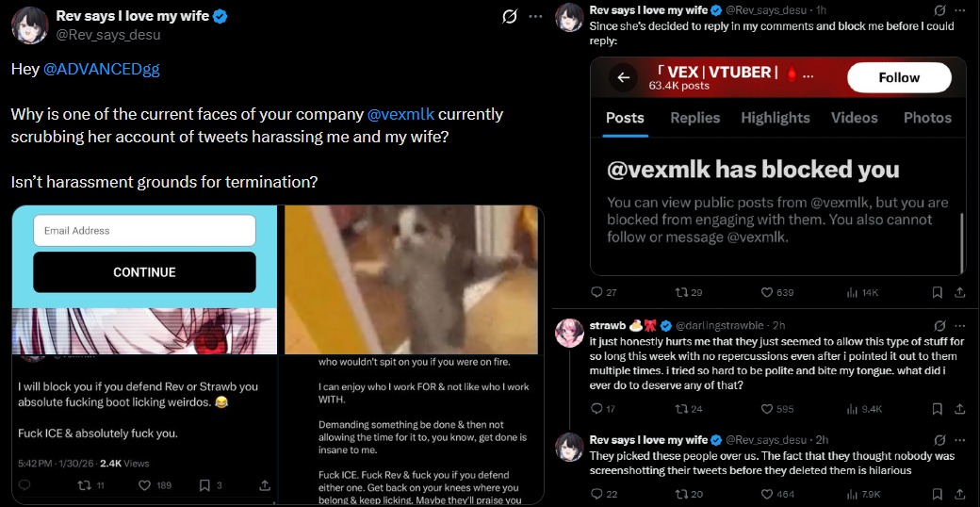Share the embedded tweet from 5:42 PM
Screen dimensions: 980x507
pos(265,485)
